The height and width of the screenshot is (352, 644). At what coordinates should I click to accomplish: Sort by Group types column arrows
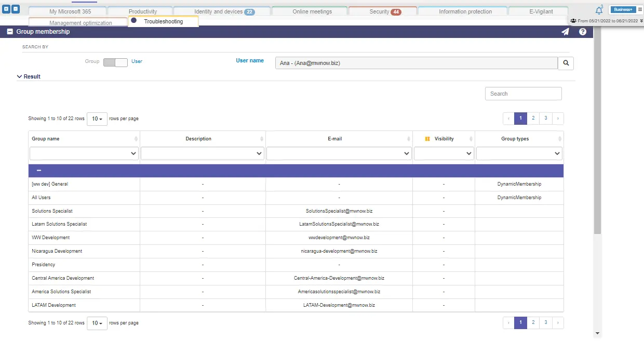click(560, 139)
